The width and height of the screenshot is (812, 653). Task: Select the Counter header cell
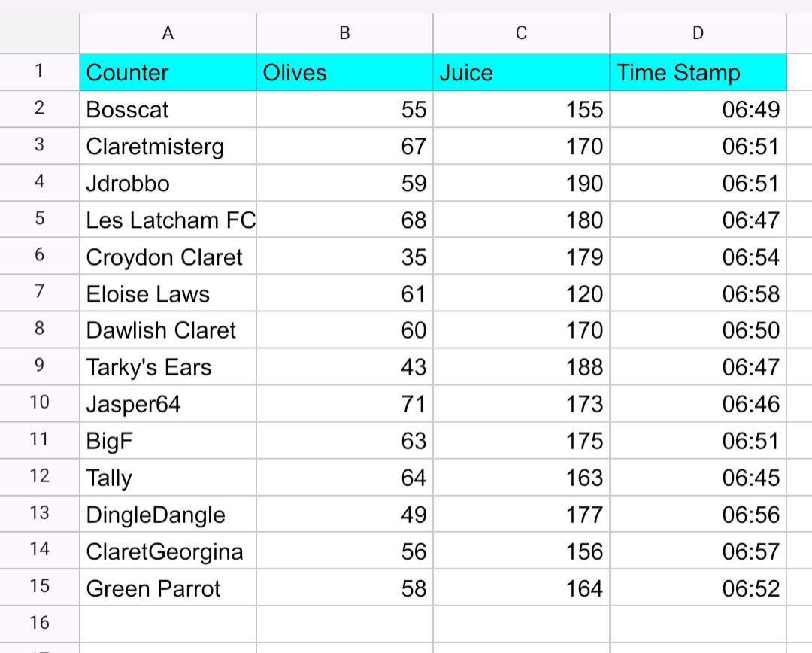click(168, 73)
